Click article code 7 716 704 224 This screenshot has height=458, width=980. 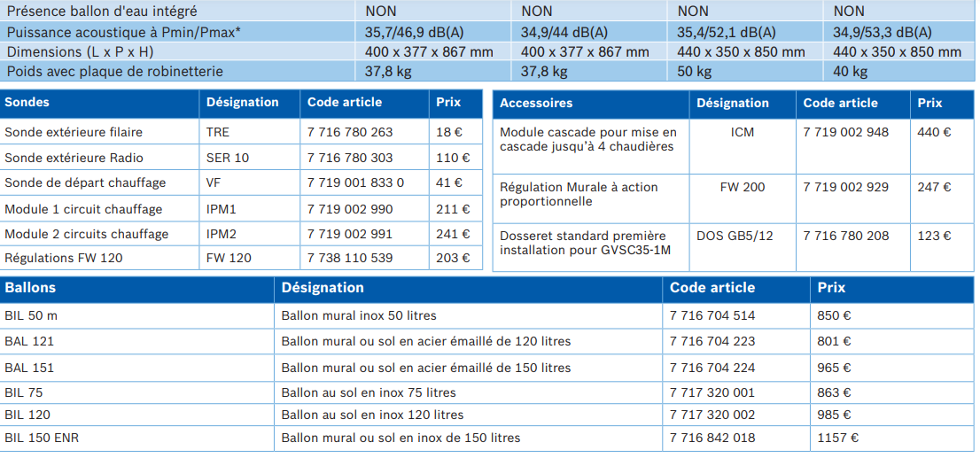click(x=712, y=368)
